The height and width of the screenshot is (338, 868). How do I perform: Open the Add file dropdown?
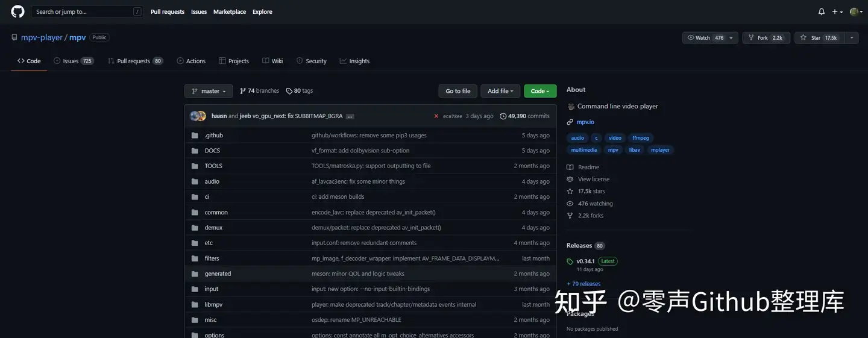(500, 91)
